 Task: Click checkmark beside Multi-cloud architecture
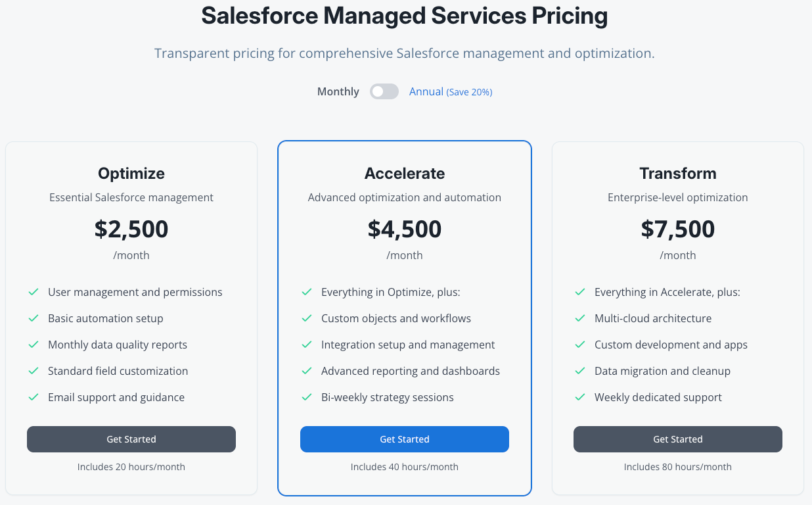click(580, 318)
